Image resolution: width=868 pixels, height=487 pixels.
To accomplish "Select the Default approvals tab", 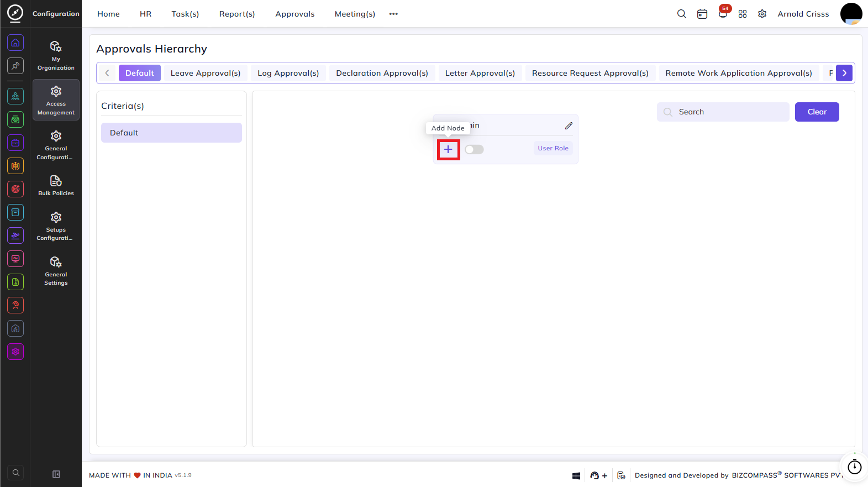I will click(x=139, y=73).
